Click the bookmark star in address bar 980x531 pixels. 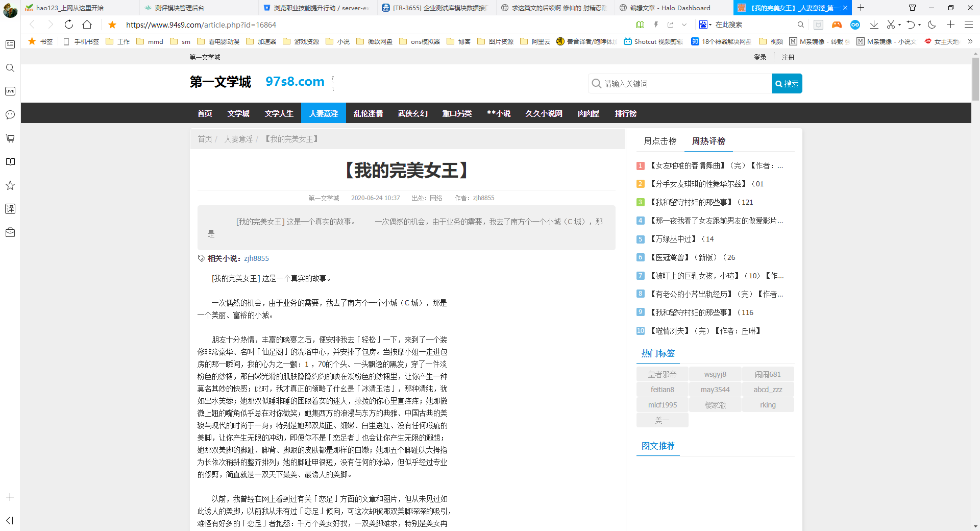tap(112, 25)
